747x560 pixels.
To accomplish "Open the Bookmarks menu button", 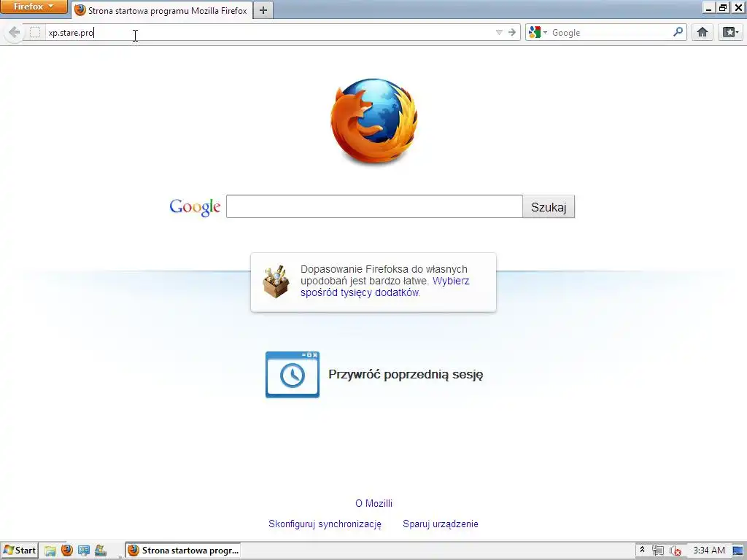I will click(x=730, y=32).
